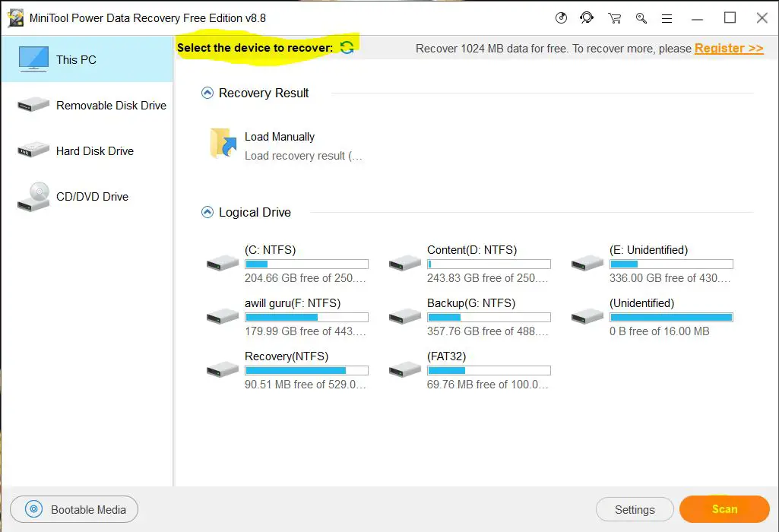Click the '204.66 GB free of 250' text
779x532 pixels.
(x=305, y=277)
